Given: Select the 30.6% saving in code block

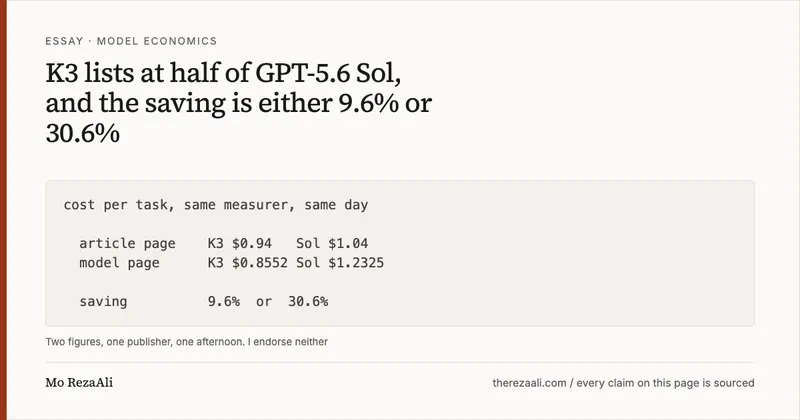Looking at the screenshot, I should pyautogui.click(x=308, y=302).
